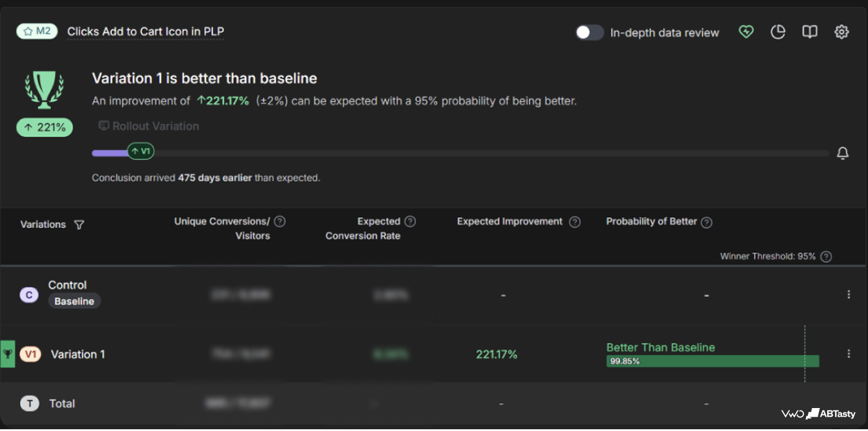
Task: Click the notification bell icon
Action: click(x=843, y=153)
